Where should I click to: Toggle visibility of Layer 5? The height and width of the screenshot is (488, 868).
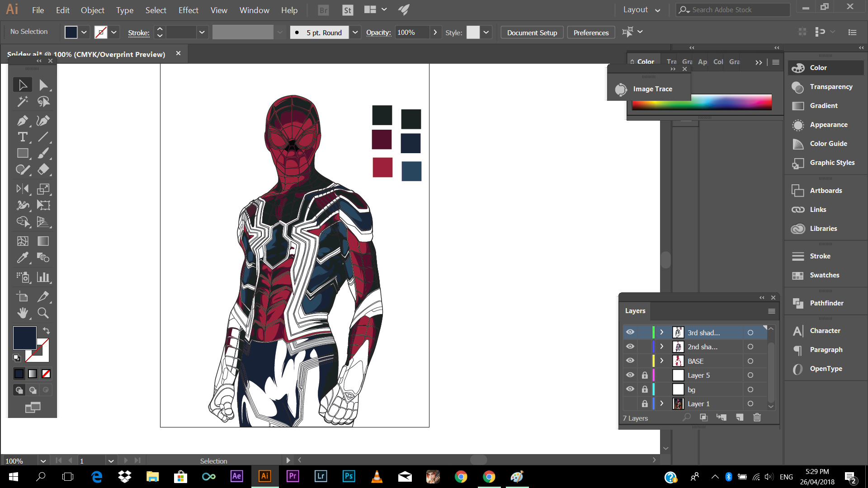pos(630,375)
